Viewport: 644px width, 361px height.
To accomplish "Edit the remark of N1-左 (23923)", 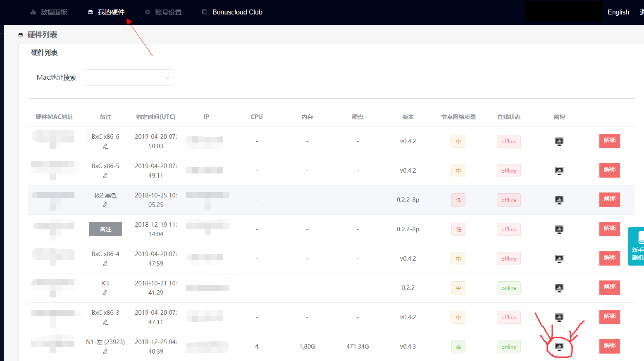I will 105,351.
